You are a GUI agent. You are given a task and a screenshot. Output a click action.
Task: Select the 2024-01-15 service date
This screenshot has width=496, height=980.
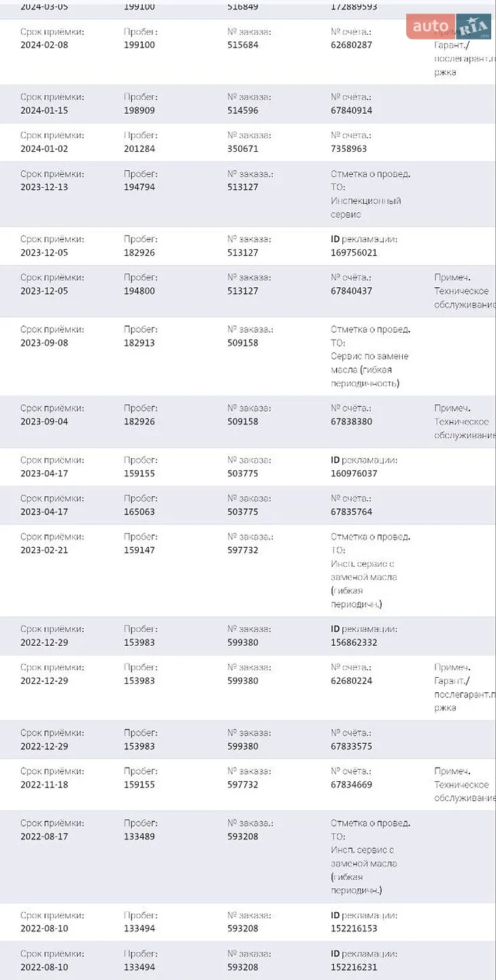point(44,110)
